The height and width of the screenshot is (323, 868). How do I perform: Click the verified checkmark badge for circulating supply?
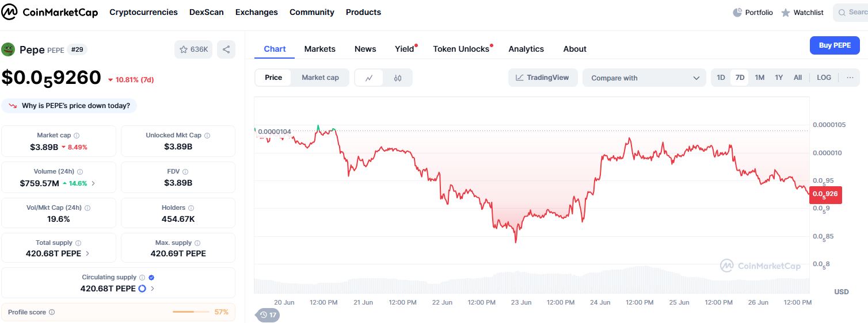(151, 278)
